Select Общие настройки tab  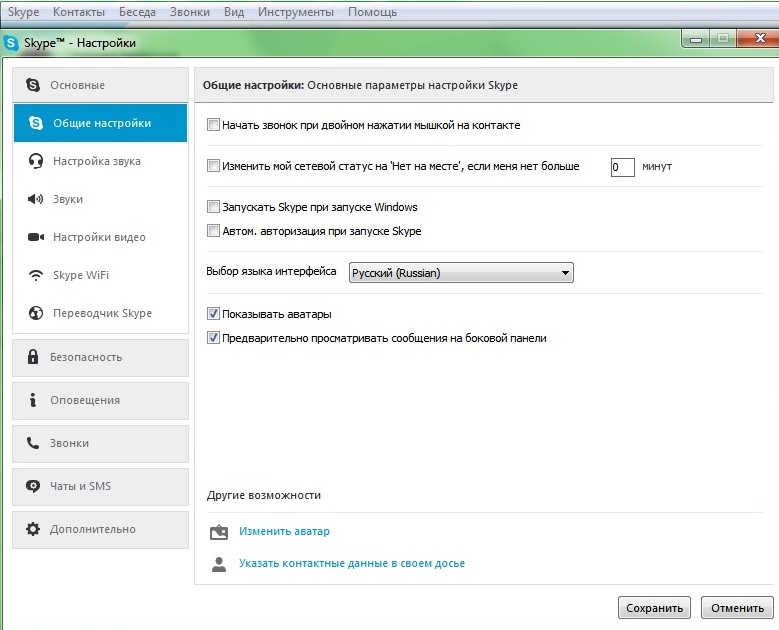[100, 123]
